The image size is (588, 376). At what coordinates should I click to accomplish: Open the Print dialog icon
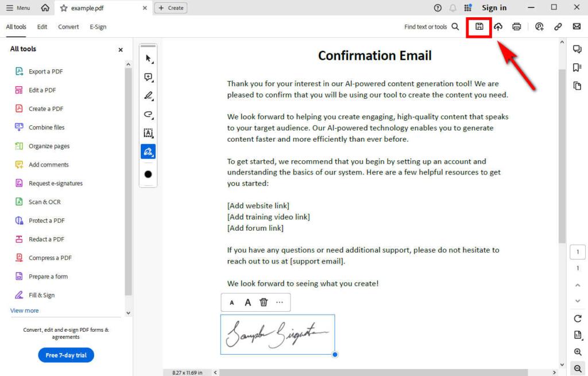tap(517, 26)
